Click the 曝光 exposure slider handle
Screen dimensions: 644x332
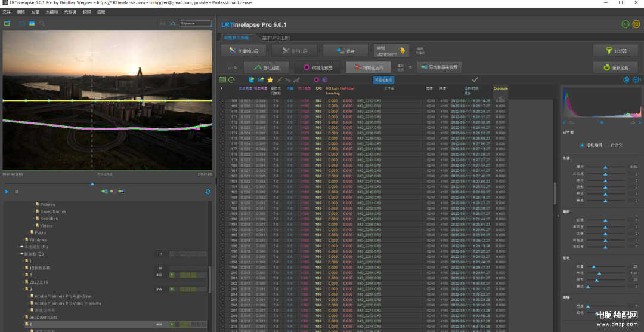(605, 167)
